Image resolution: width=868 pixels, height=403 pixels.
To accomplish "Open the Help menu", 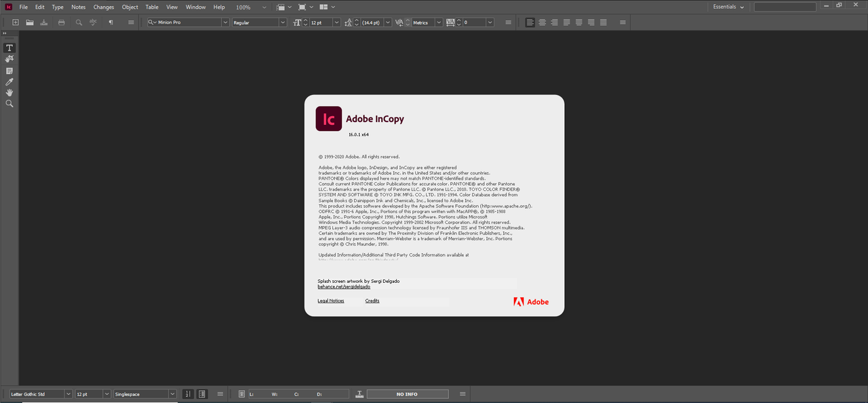I will [219, 7].
